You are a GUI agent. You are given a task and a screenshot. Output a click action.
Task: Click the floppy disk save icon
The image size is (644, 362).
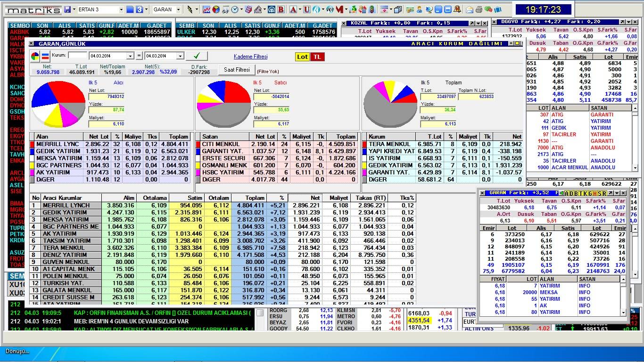click(x=67, y=9)
